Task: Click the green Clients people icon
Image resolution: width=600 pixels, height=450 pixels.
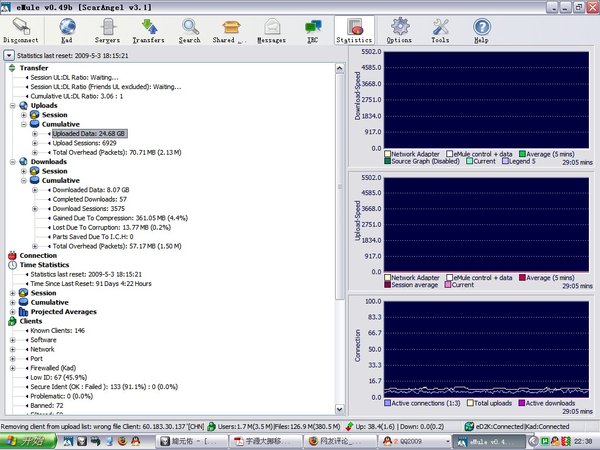Action: click(x=12, y=321)
